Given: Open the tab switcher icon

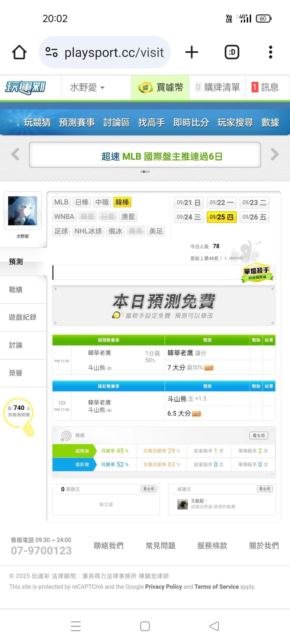Looking at the screenshot, I should 232,52.
